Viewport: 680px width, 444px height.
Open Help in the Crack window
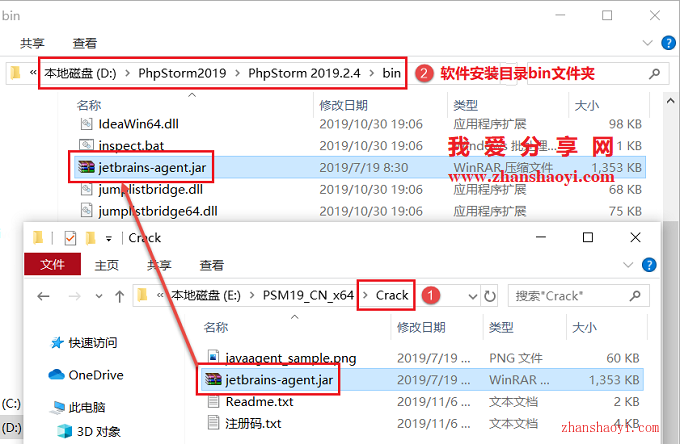(649, 264)
